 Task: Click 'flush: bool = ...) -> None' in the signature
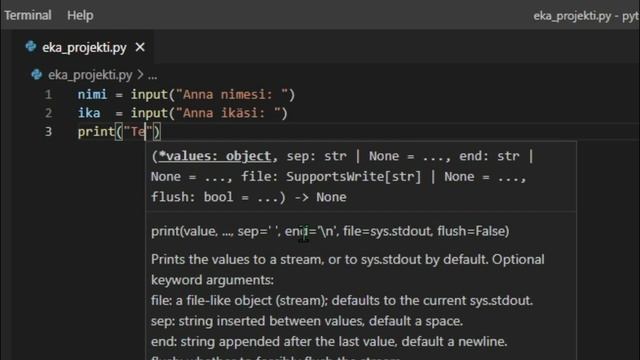coord(249,197)
